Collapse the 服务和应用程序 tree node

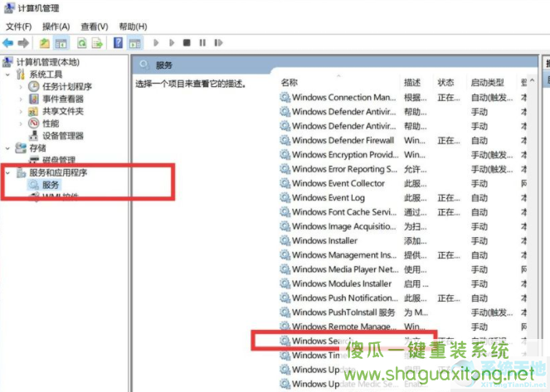[x=7, y=172]
